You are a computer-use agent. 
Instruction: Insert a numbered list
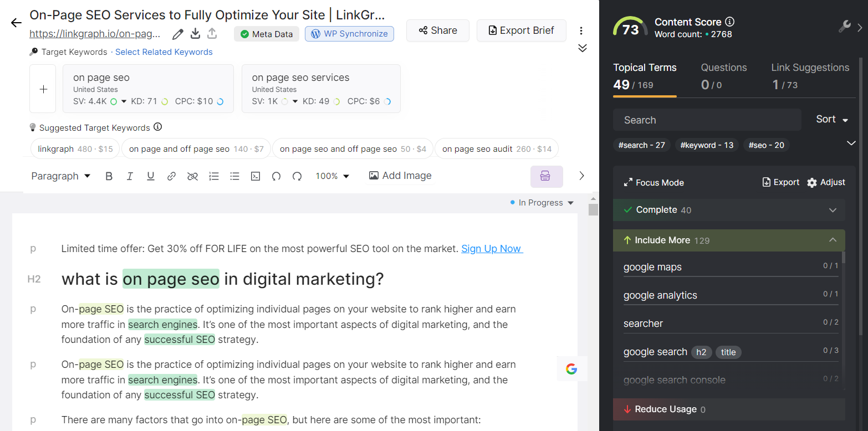(214, 176)
